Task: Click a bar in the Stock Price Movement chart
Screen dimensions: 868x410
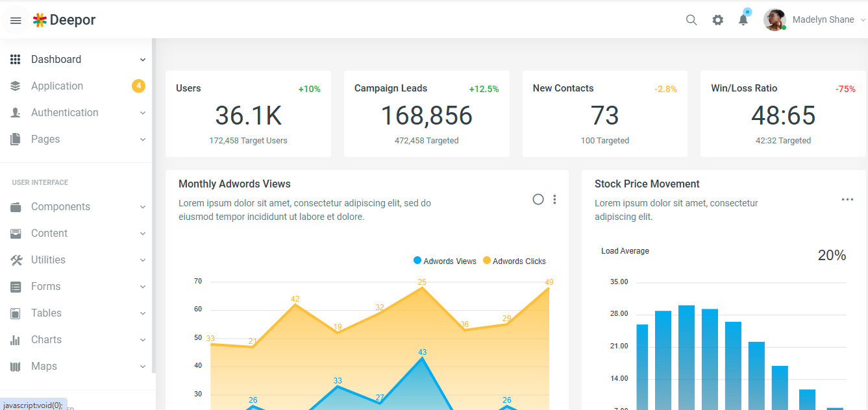Action: coord(685,350)
